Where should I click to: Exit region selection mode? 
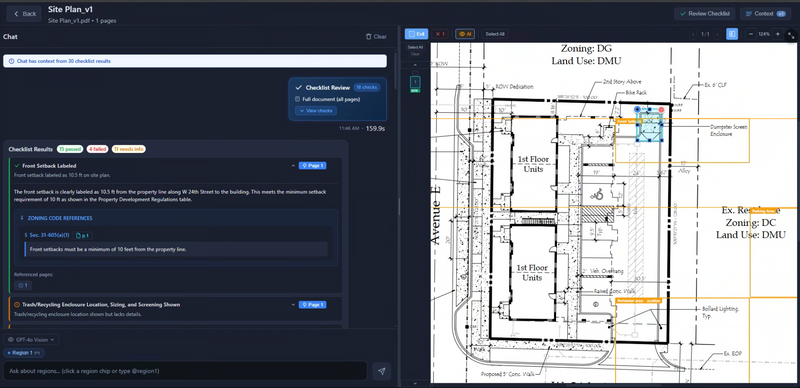(416, 34)
